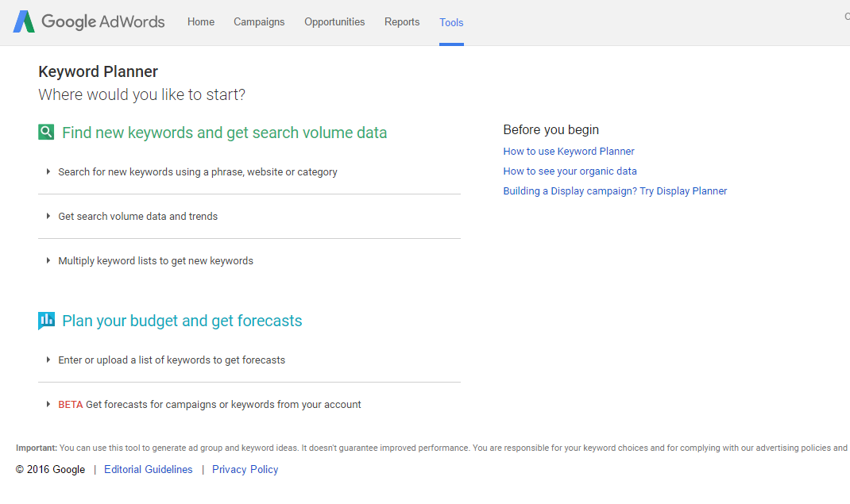Expand 'Get search volume data and trends' arrow
The height and width of the screenshot is (504, 850).
point(48,216)
